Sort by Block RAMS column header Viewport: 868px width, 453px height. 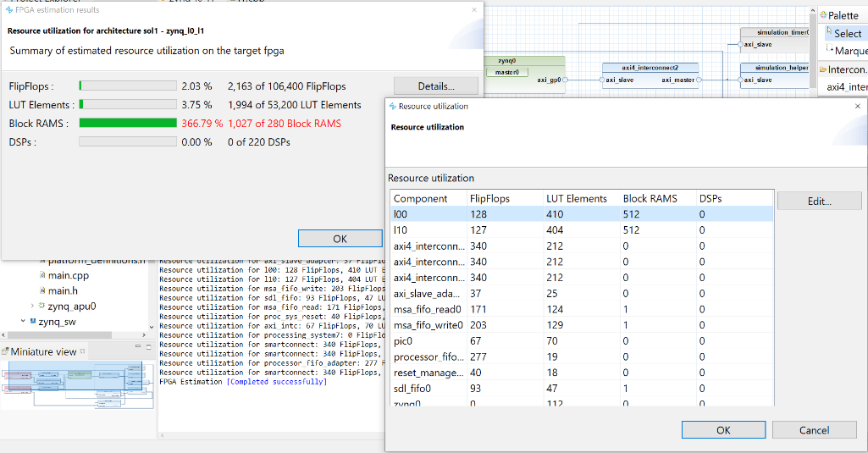point(658,198)
